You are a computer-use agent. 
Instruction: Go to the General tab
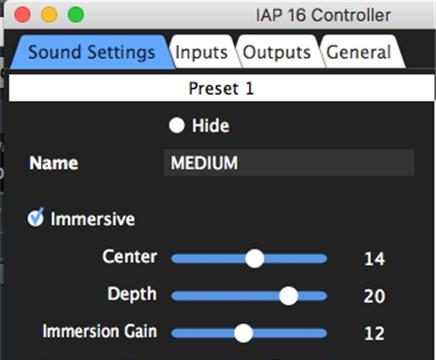click(358, 52)
